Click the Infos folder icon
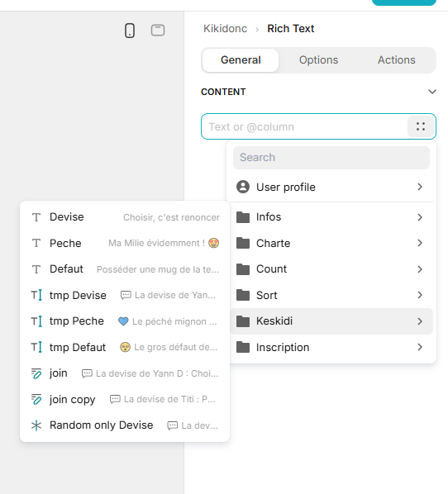 (x=243, y=217)
